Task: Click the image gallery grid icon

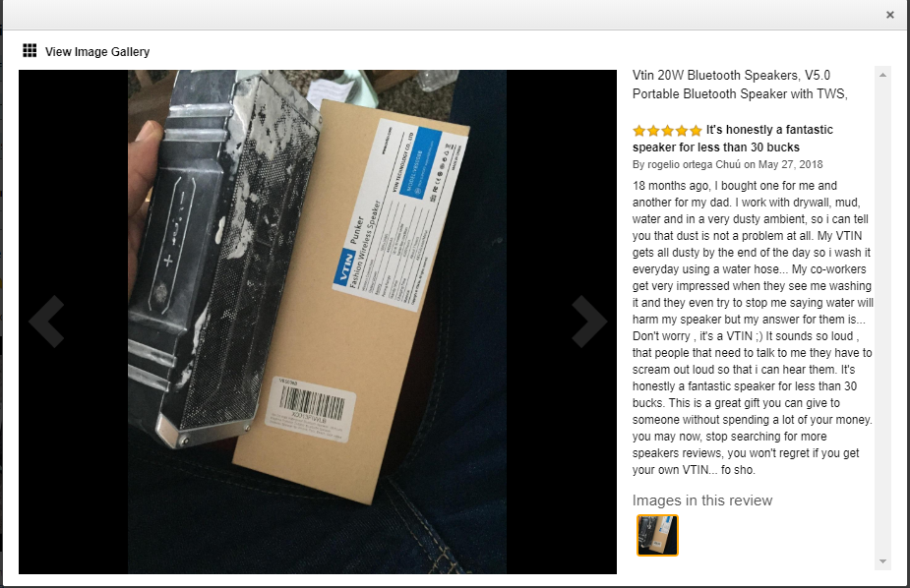Action: pos(30,50)
